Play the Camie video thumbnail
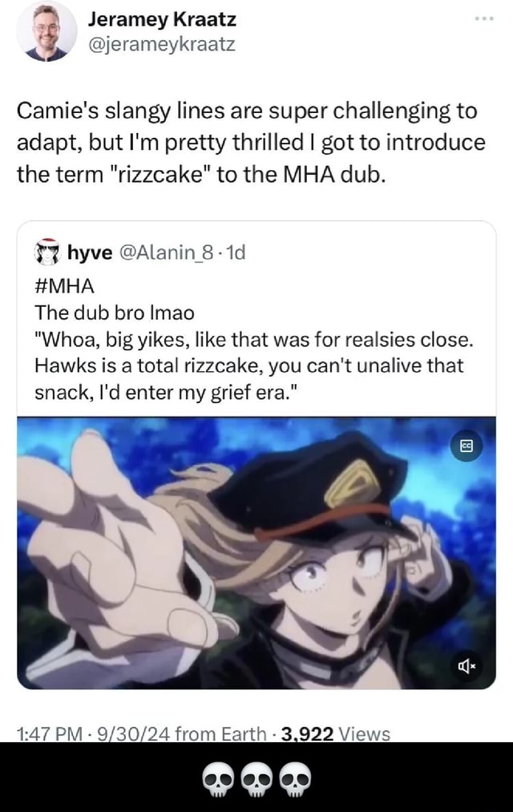 click(256, 552)
